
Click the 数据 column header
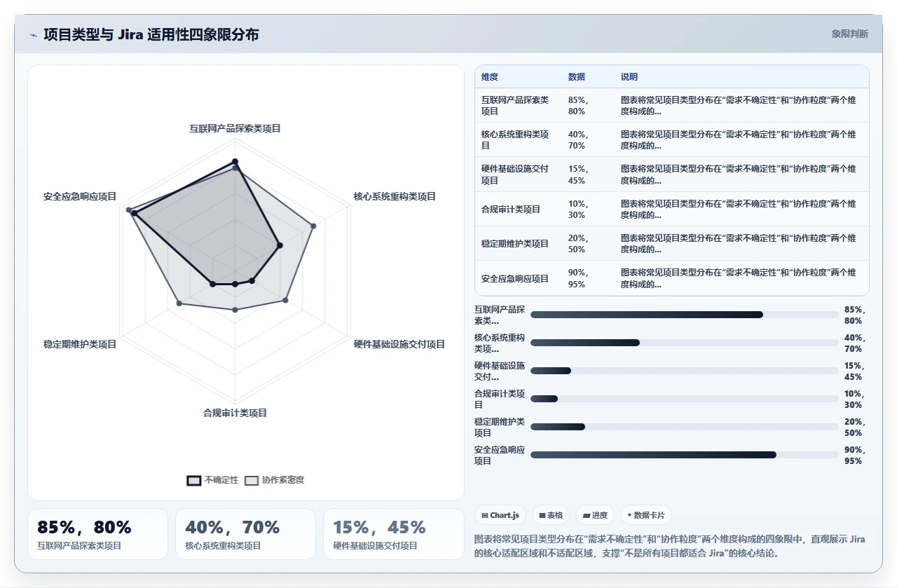click(577, 77)
